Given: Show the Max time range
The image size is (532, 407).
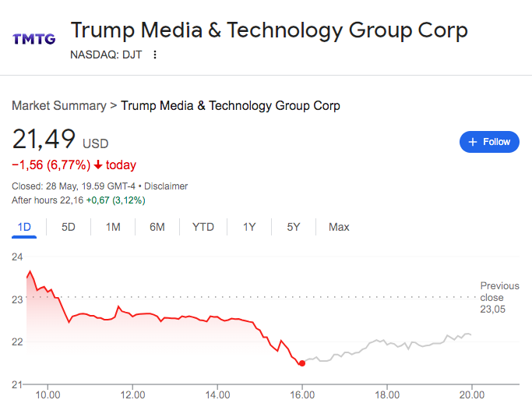Looking at the screenshot, I should tap(339, 227).
